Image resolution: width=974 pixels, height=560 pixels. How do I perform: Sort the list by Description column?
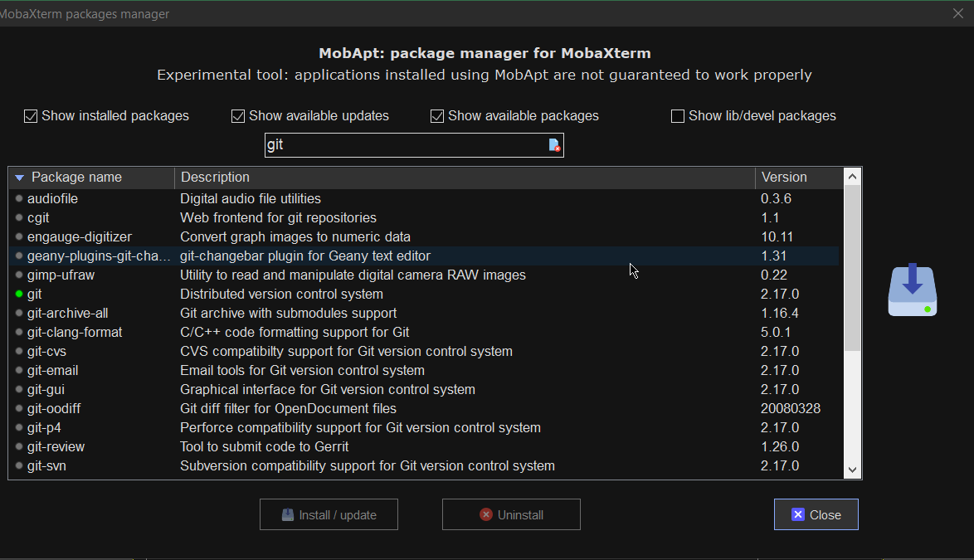465,178
